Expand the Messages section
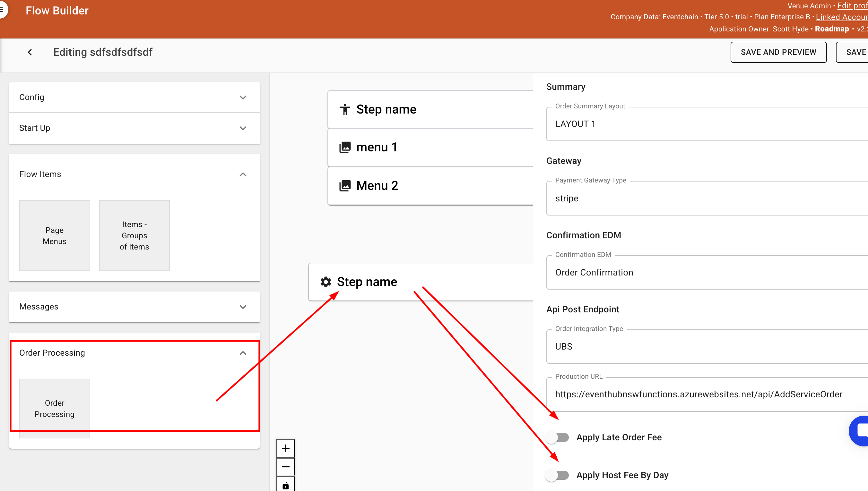This screenshot has height=491, width=868. [x=243, y=307]
